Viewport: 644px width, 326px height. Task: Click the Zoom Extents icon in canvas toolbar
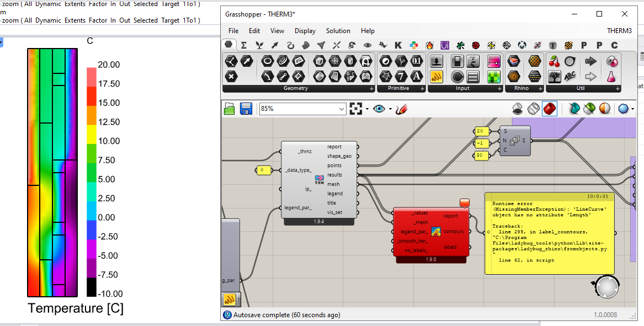point(356,109)
